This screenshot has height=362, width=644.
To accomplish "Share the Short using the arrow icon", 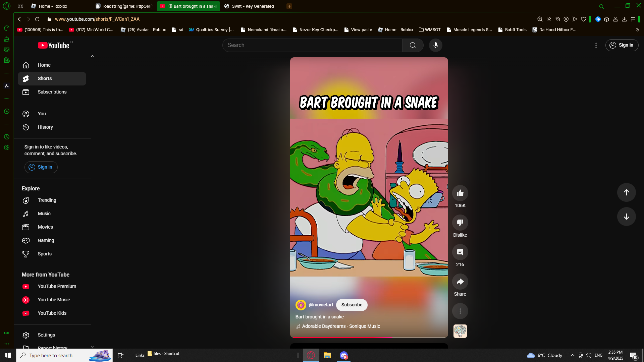I will click(460, 282).
